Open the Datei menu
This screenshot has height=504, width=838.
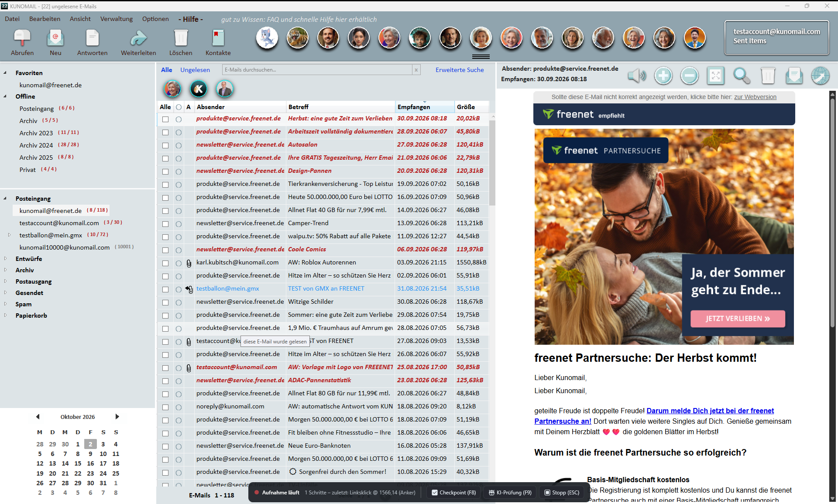pyautogui.click(x=12, y=19)
